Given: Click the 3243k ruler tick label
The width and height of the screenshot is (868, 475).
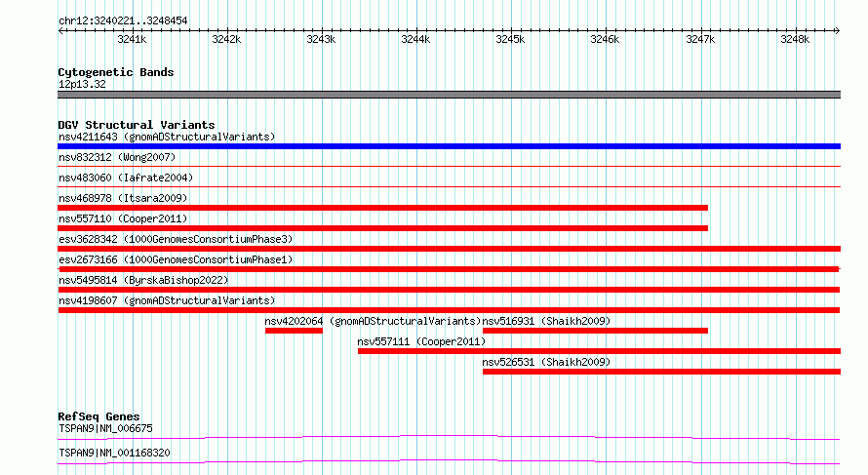Looking at the screenshot, I should point(321,39).
